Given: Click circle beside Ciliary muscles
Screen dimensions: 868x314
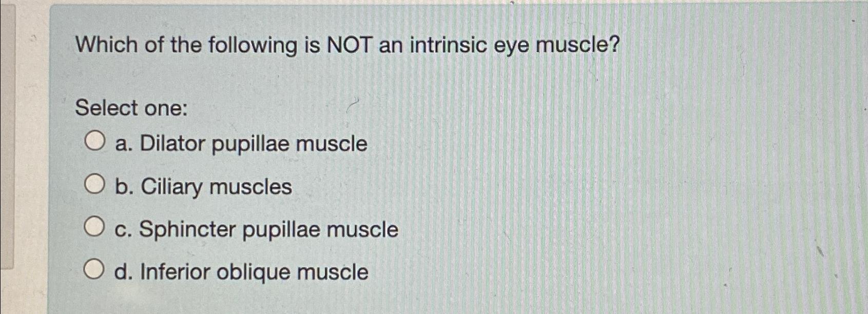Looking at the screenshot, I should (x=95, y=184).
